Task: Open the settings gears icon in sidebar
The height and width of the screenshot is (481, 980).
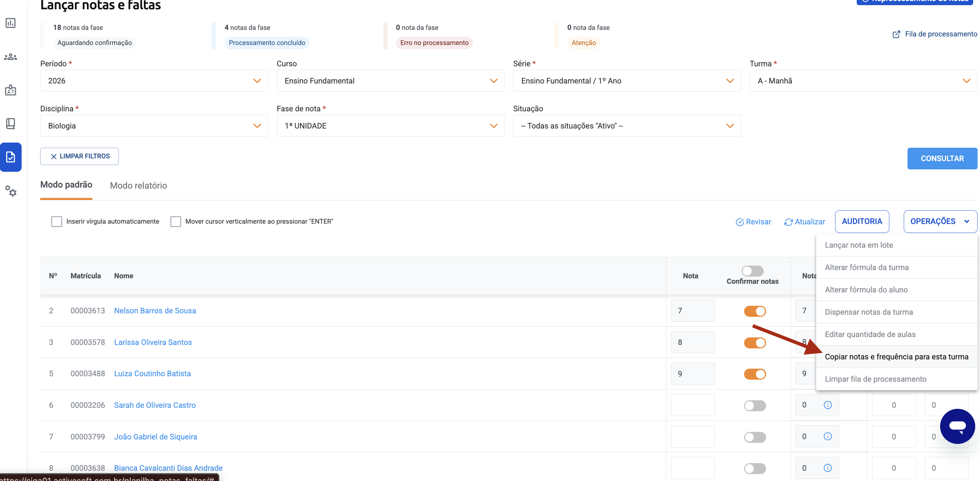Action: pyautogui.click(x=11, y=191)
